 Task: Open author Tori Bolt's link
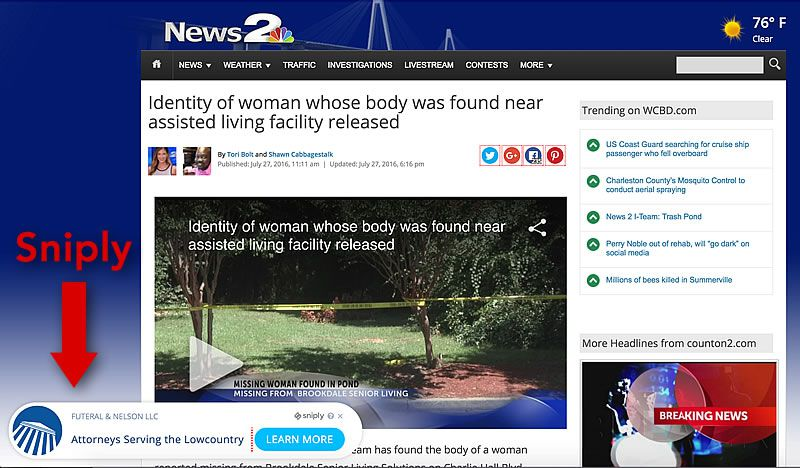pyautogui.click(x=240, y=154)
